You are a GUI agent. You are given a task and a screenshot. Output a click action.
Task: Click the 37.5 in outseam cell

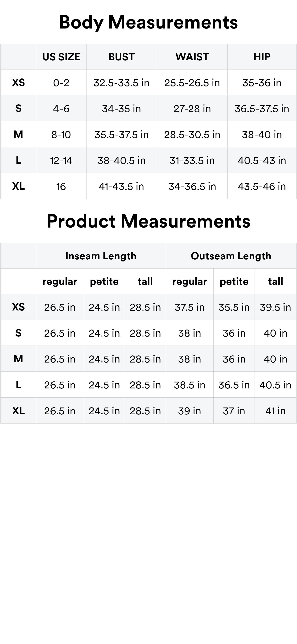point(190,307)
